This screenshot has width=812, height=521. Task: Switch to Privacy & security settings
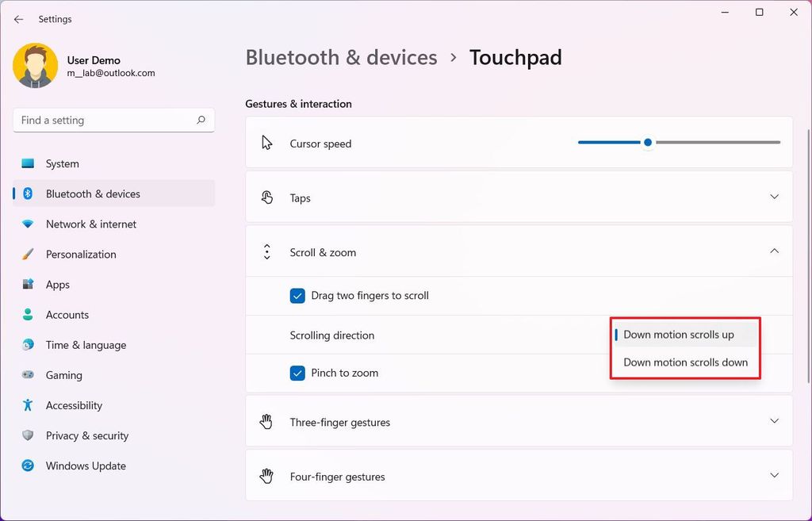coord(87,435)
